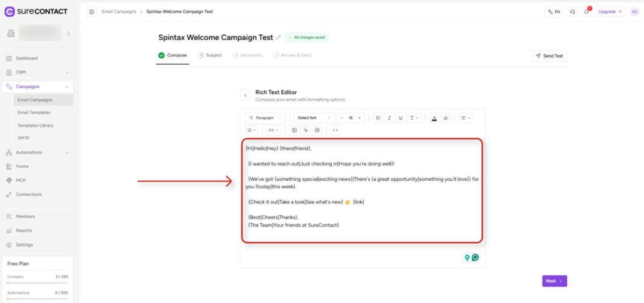Switch to the Subject step tab
This screenshot has height=303, width=644.
pyautogui.click(x=209, y=55)
